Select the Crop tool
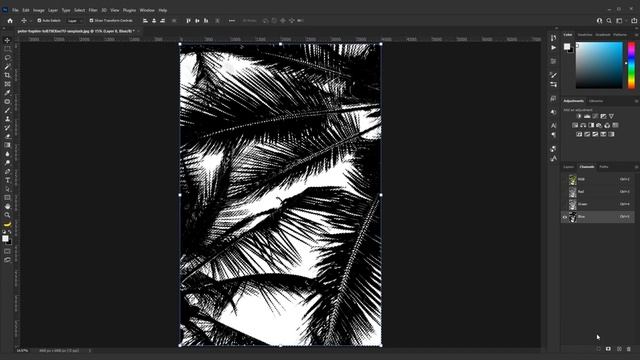 [x=7, y=75]
